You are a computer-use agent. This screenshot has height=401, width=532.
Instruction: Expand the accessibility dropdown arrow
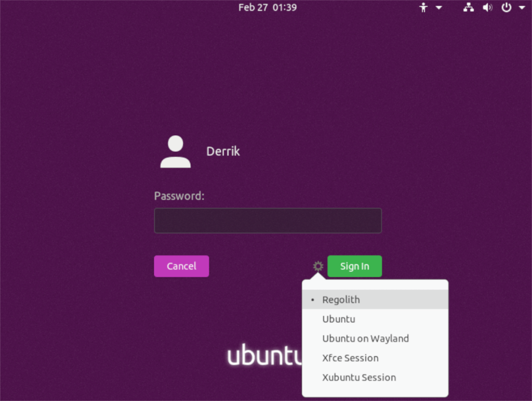point(438,7)
